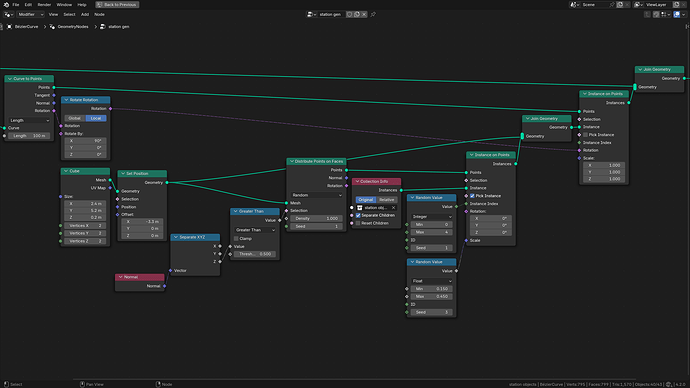Collapse the Distribute Points on Faces node
The image size is (690, 388).
292,161
